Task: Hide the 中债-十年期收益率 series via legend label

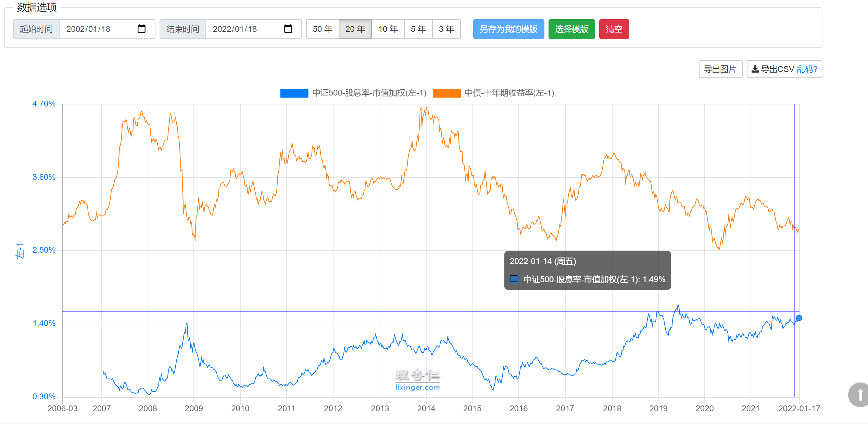Action: 509,93
